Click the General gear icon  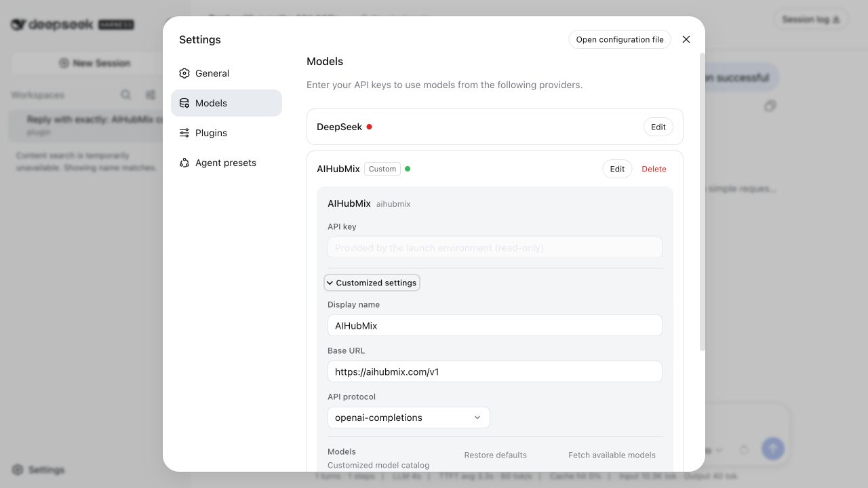point(184,73)
